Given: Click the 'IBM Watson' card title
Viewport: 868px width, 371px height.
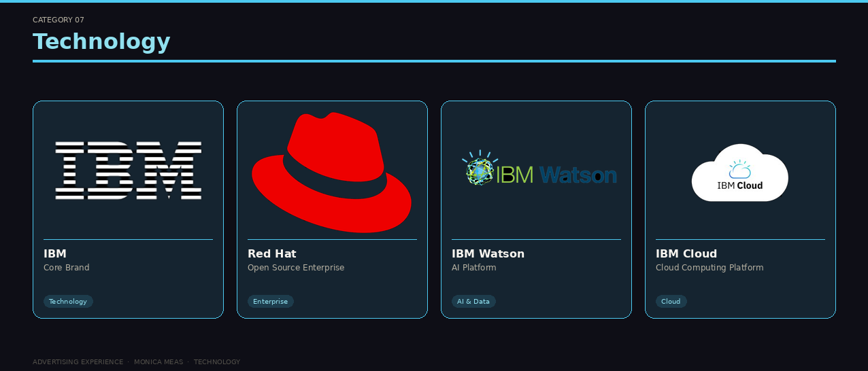Looking at the screenshot, I should click(x=488, y=253).
